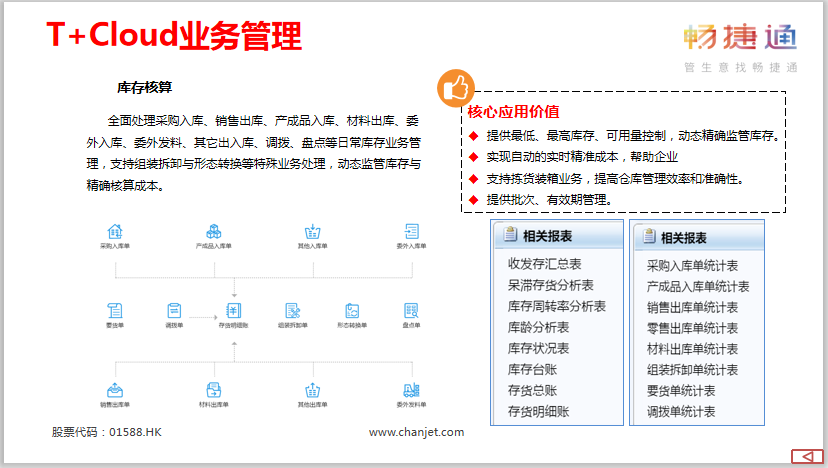Click the 盘点单 magnifier icon
Viewport: 828px width, 468px height.
point(411,311)
